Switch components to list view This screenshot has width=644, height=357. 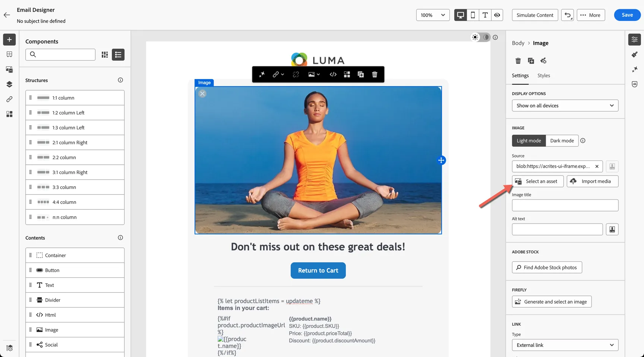pyautogui.click(x=118, y=55)
